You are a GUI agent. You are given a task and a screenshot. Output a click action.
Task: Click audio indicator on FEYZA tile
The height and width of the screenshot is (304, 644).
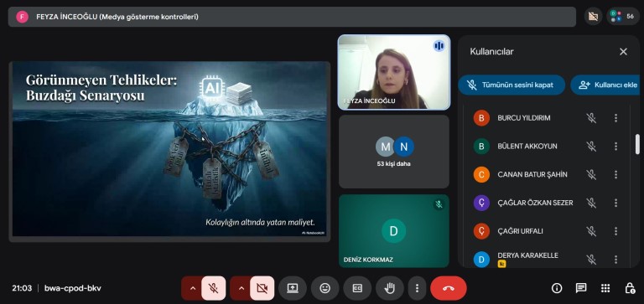(x=439, y=45)
